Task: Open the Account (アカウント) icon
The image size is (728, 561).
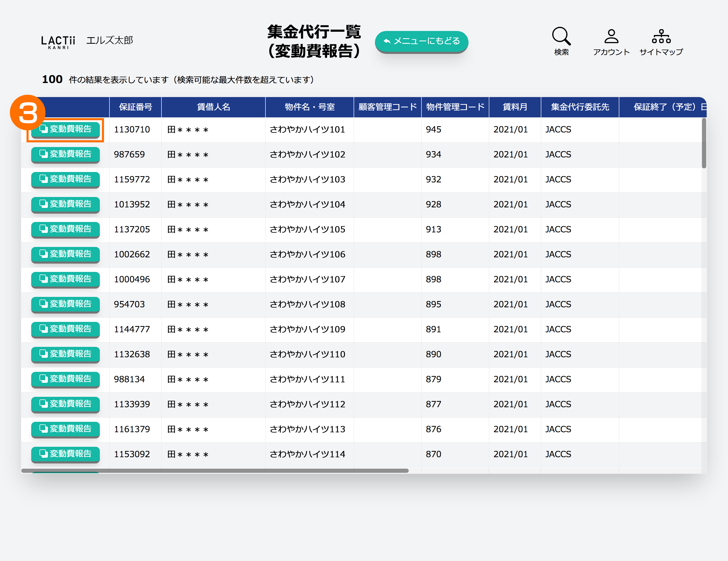Action: [611, 37]
